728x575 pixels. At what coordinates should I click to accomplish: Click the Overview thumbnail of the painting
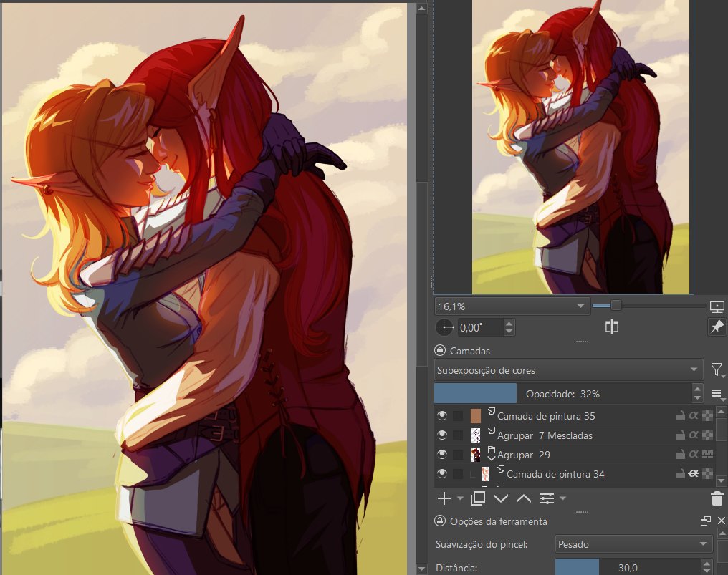click(x=581, y=147)
